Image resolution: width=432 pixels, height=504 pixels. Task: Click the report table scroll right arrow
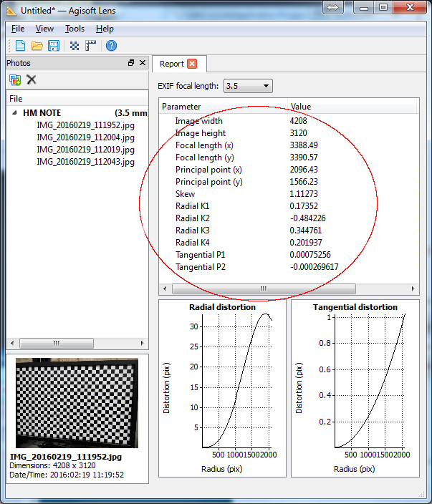click(413, 289)
